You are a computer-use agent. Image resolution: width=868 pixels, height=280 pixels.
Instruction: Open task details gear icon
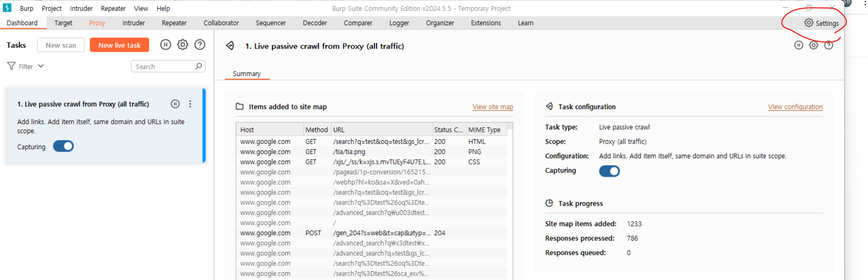pos(814,45)
